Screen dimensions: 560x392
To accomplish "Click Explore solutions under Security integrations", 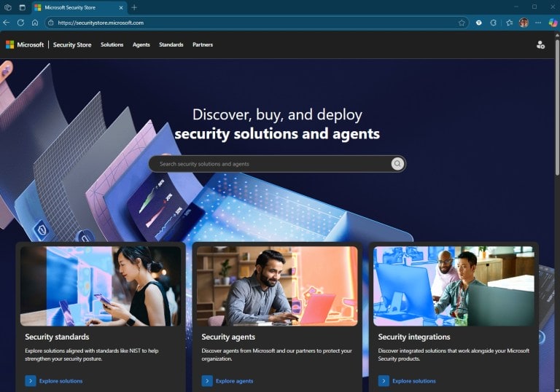I will tap(414, 381).
